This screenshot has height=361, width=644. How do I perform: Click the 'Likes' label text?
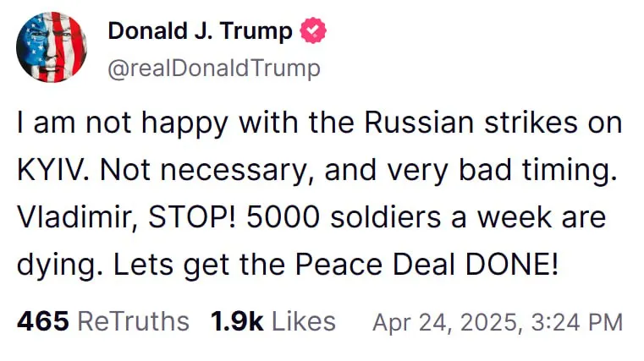303,321
